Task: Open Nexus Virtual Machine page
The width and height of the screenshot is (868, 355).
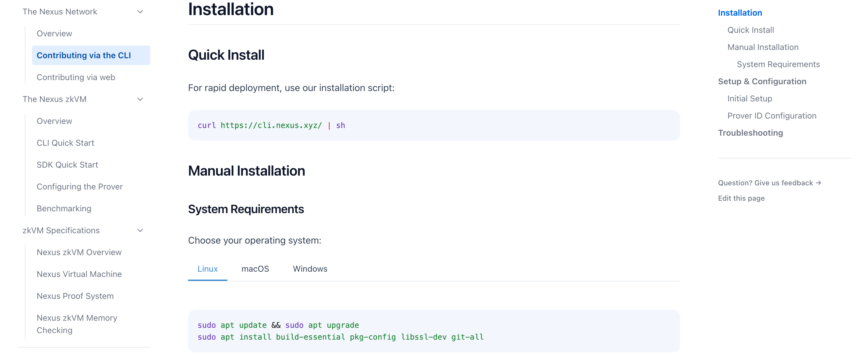Action: 79,274
